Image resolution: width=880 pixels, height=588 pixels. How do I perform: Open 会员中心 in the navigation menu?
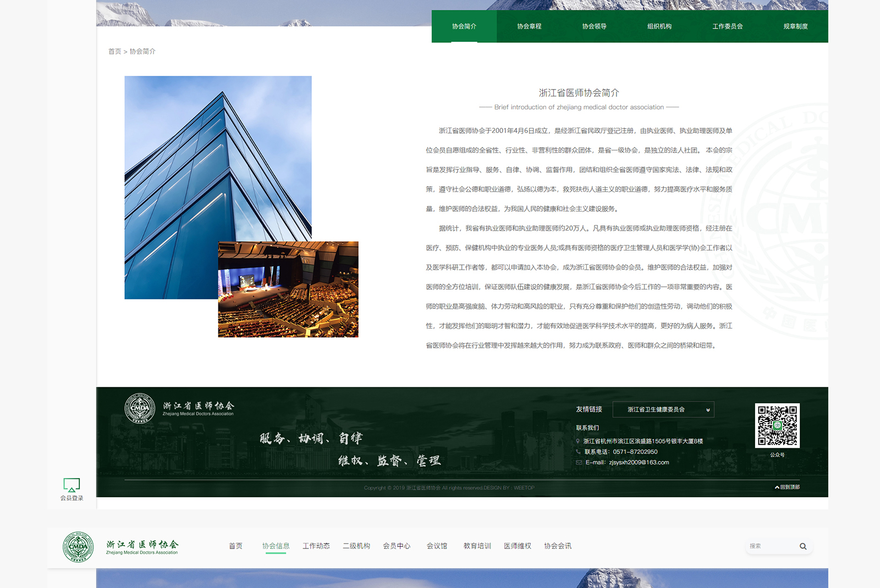(x=397, y=546)
